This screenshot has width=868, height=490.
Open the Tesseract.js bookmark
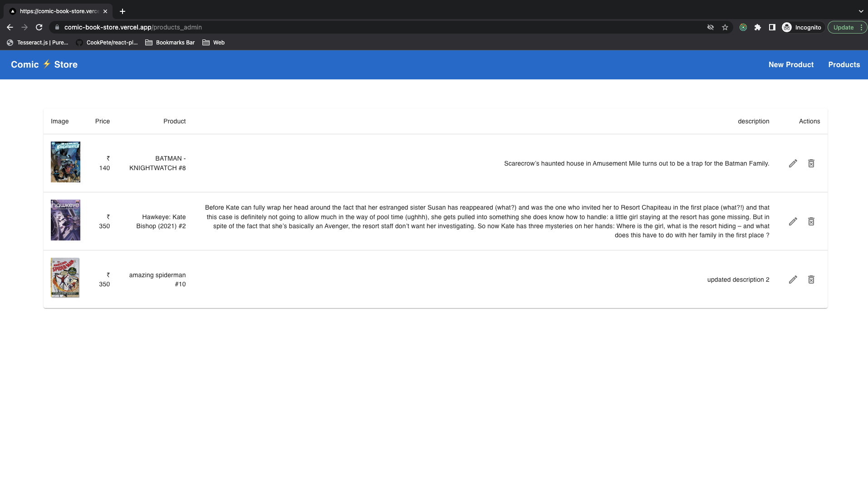[x=37, y=43]
